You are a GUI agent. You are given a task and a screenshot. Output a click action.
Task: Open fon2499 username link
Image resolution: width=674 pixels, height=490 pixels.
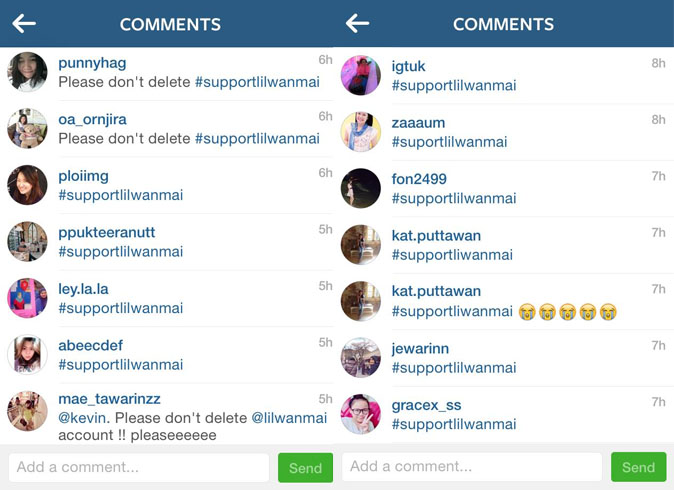[x=419, y=179]
